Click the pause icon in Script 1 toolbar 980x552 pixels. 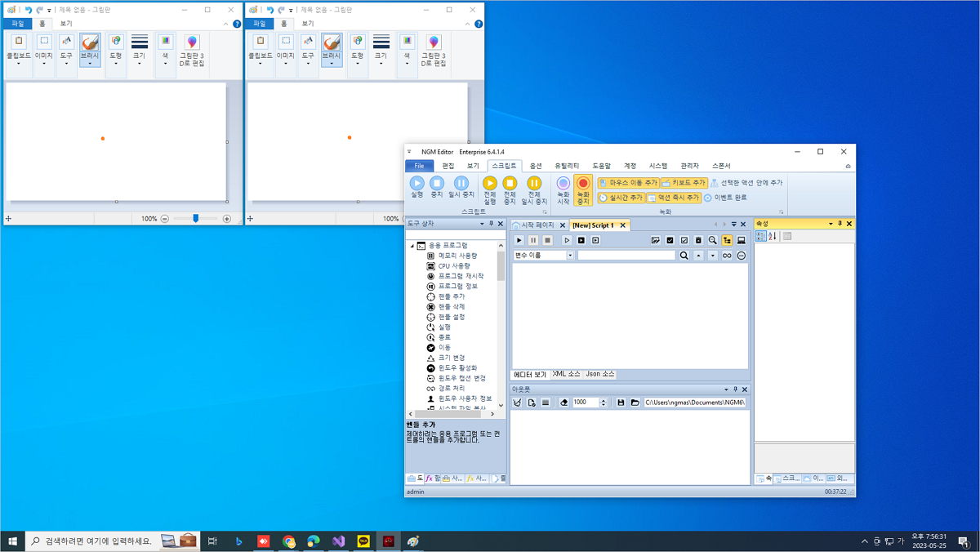pyautogui.click(x=533, y=241)
